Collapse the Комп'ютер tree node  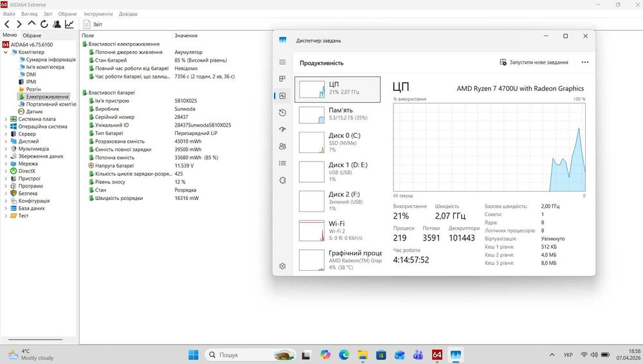pyautogui.click(x=6, y=53)
